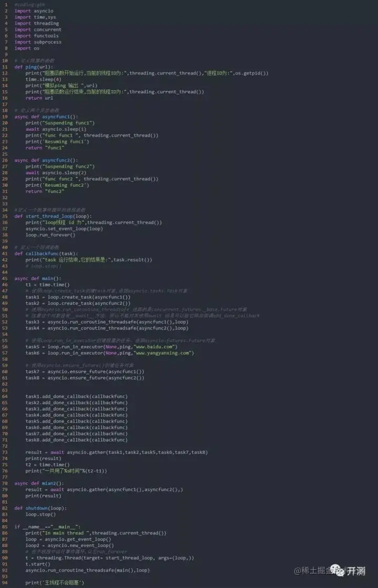This screenshot has width=378, height=588.
Task: Click the def ping(url) function definition
Action: pos(34,67)
